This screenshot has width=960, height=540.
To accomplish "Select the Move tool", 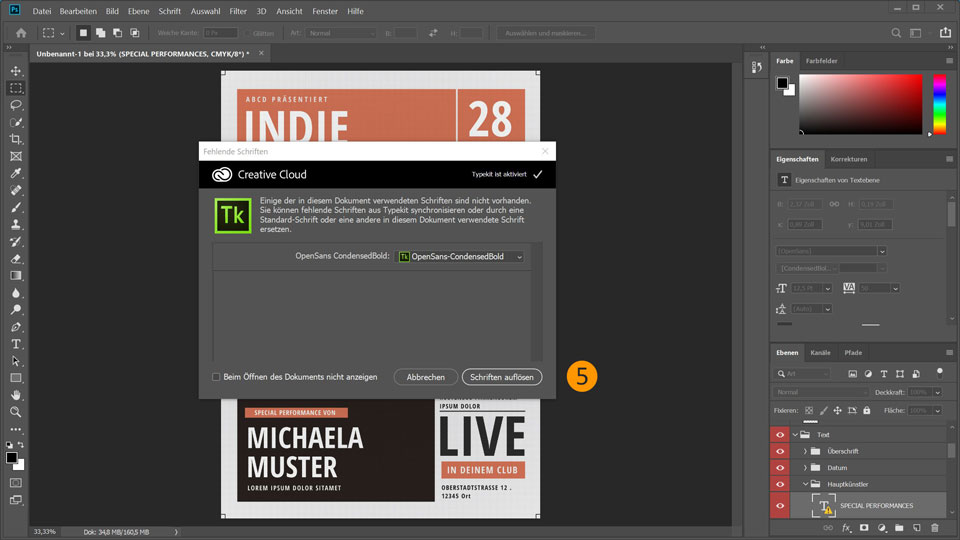I will 16,71.
